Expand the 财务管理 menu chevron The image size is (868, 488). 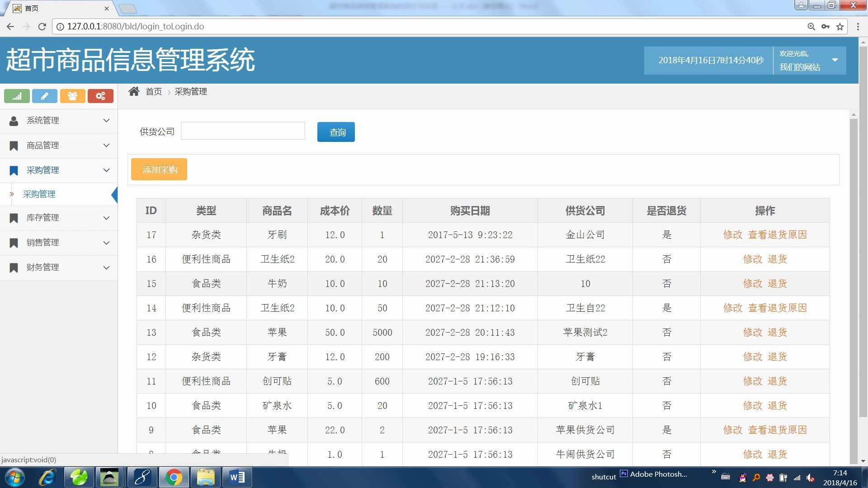(x=106, y=267)
